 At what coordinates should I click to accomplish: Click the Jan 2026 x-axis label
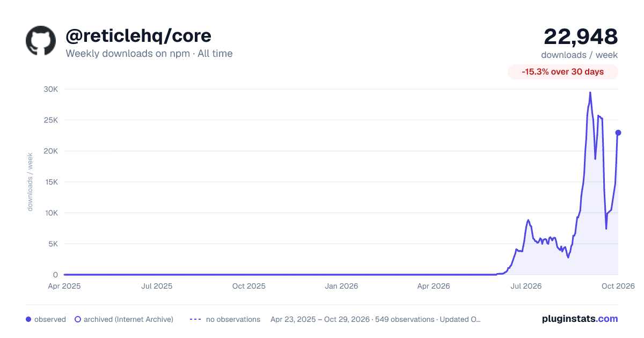tap(342, 286)
